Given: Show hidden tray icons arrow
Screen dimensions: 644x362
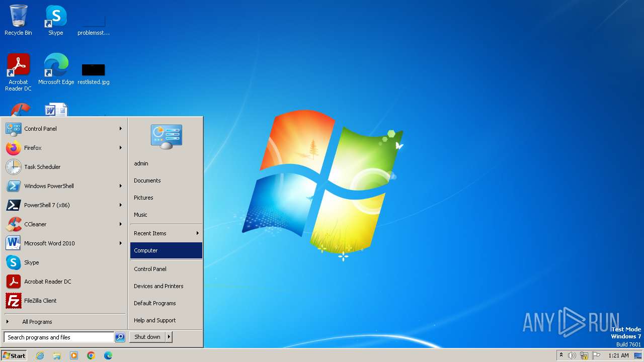Looking at the screenshot, I should 561,355.
